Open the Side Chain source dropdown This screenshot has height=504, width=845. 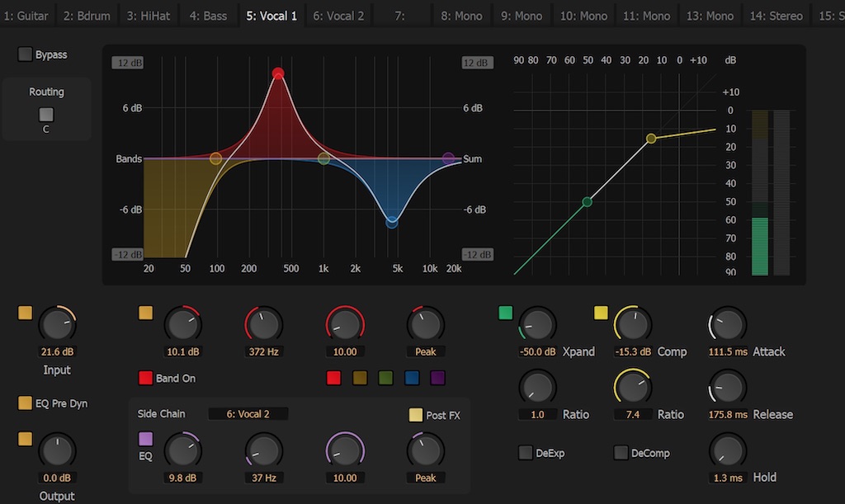pyautogui.click(x=248, y=414)
